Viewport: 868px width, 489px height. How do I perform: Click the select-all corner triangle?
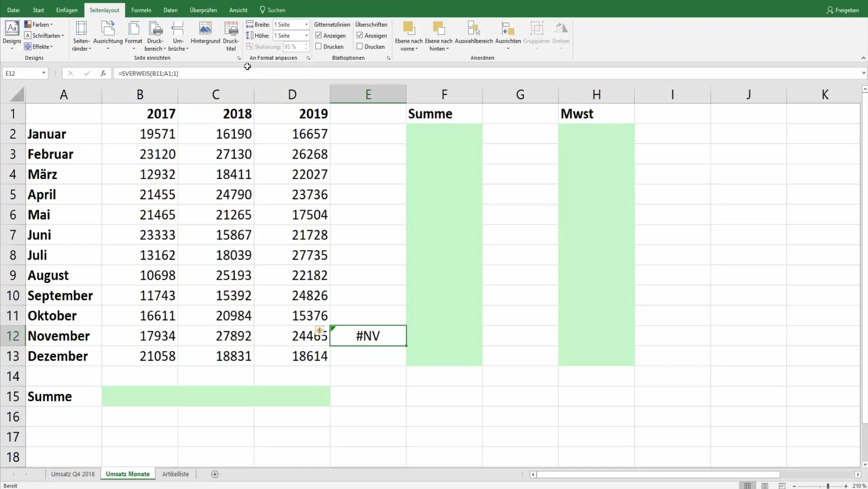(x=17, y=94)
